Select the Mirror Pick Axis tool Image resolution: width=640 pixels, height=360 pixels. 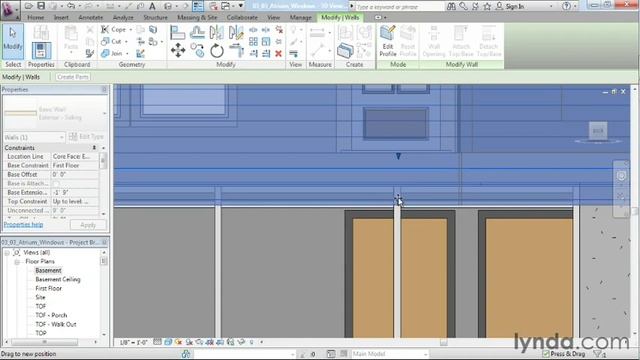coord(216,33)
